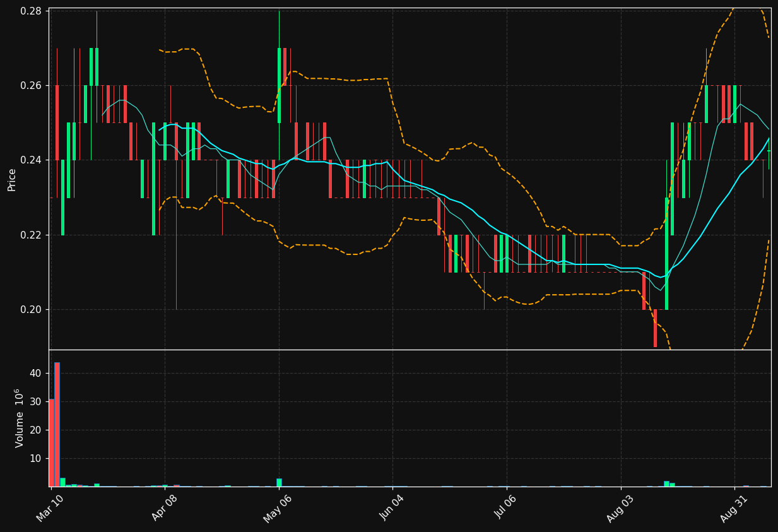This screenshot has height=532, width=778.
Task: Click the 40 volume axis tick label
Action: [x=35, y=374]
